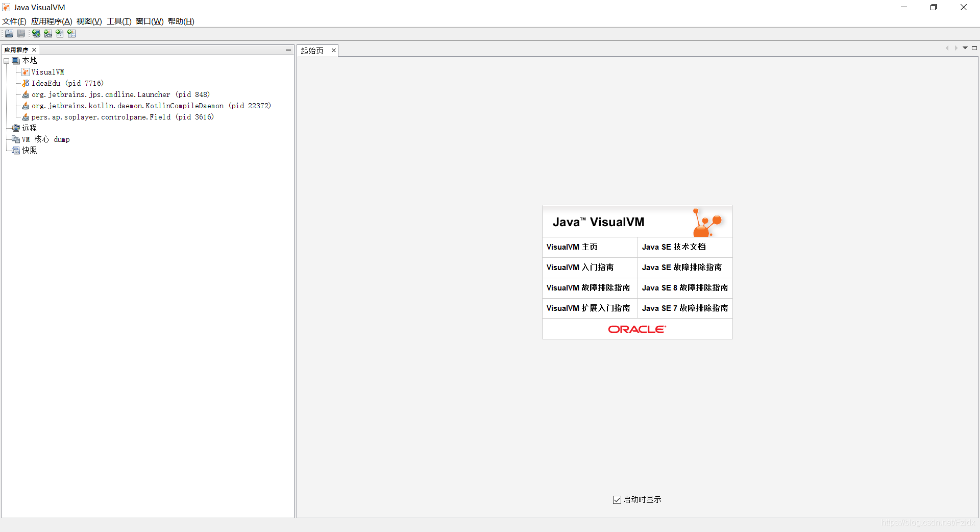The width and height of the screenshot is (980, 532).
Task: Open the 应用程序(A) menu
Action: click(x=52, y=21)
